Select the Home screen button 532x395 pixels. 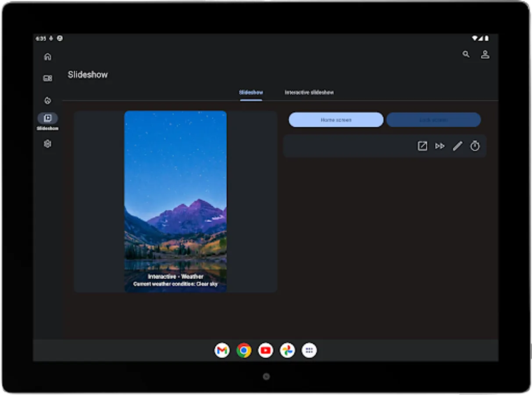[x=336, y=120]
